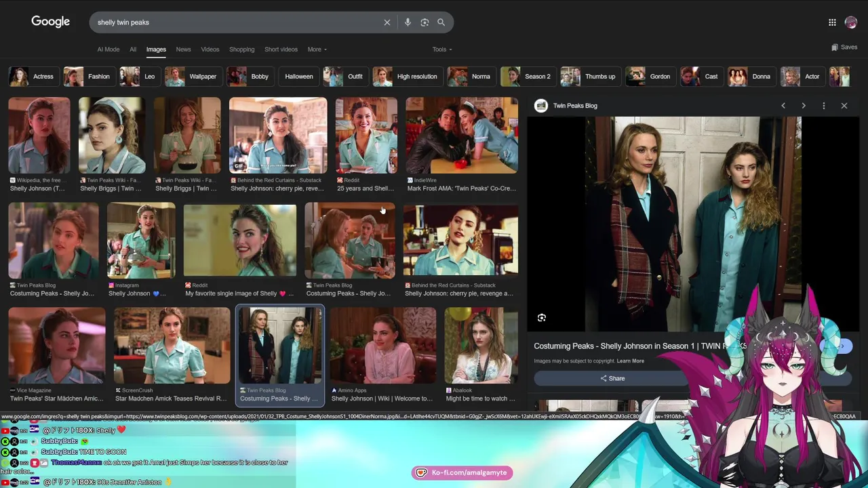Open the three-dot options in preview panel
Image resolution: width=868 pixels, height=488 pixels.
(824, 106)
